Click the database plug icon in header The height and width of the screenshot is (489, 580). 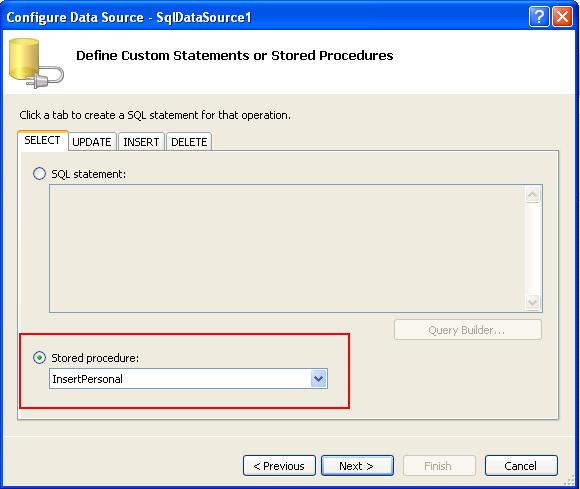coord(36,63)
